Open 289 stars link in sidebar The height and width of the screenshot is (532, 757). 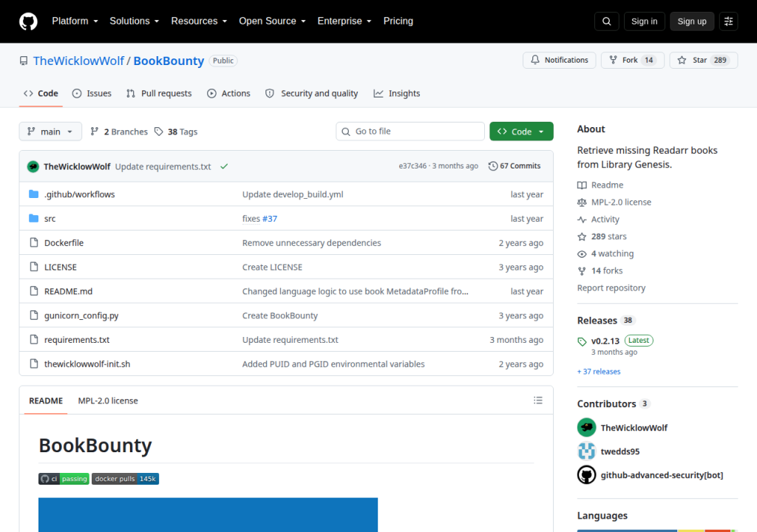pyautogui.click(x=602, y=236)
